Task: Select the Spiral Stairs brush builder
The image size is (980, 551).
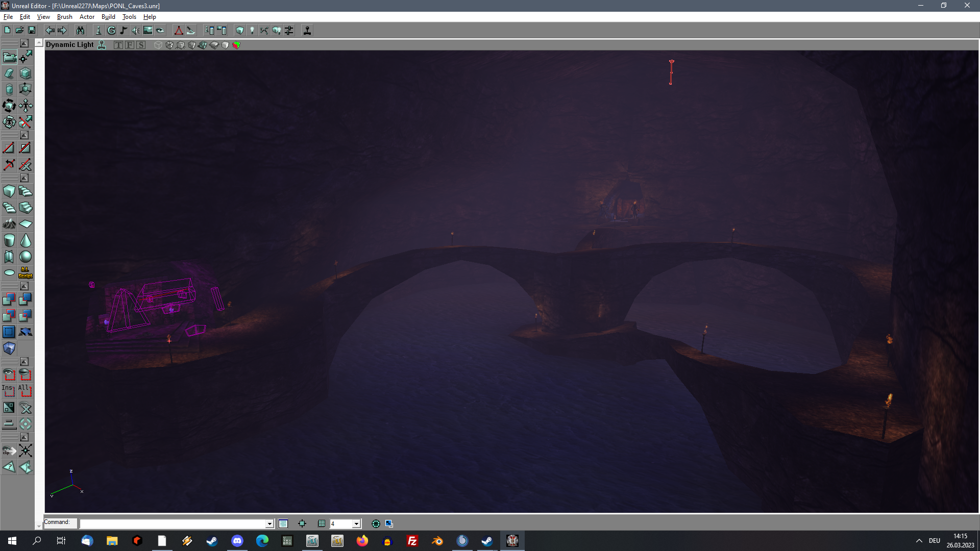Action: point(9,208)
